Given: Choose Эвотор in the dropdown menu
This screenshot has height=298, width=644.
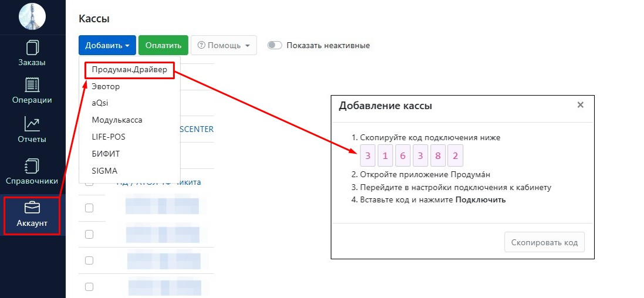Looking at the screenshot, I should [x=106, y=87].
